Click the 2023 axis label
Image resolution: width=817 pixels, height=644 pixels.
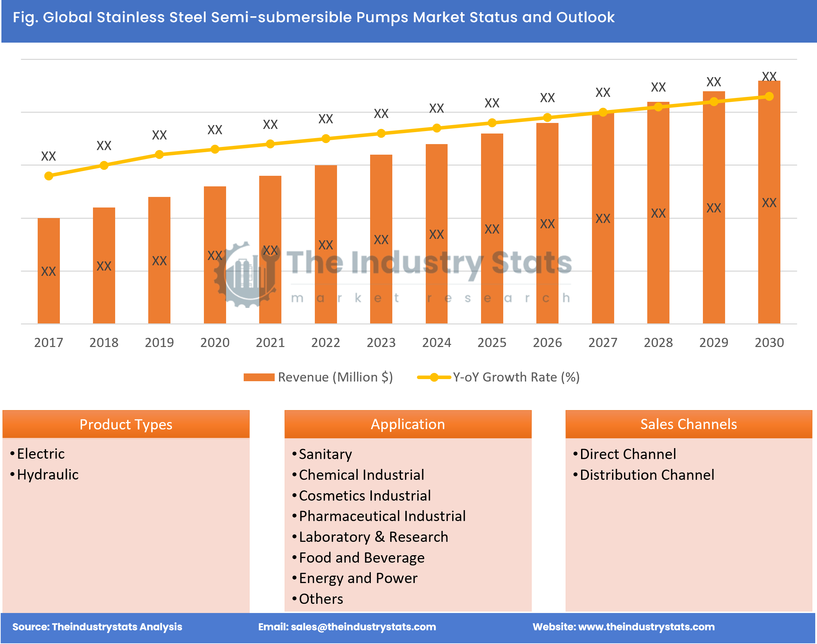coord(381,342)
